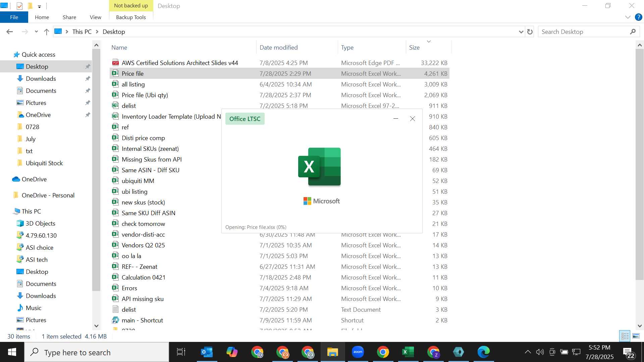Select main - Shortcut file icon
The height and width of the screenshot is (362, 644).
[115, 320]
